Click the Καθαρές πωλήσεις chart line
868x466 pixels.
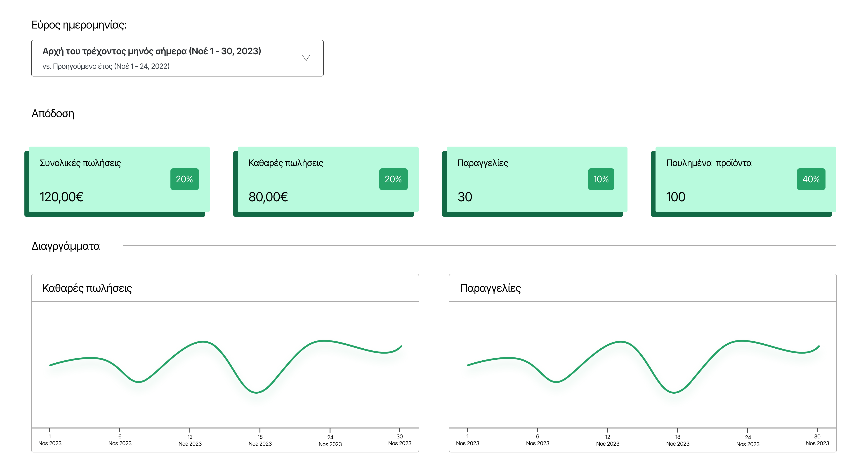pyautogui.click(x=203, y=342)
